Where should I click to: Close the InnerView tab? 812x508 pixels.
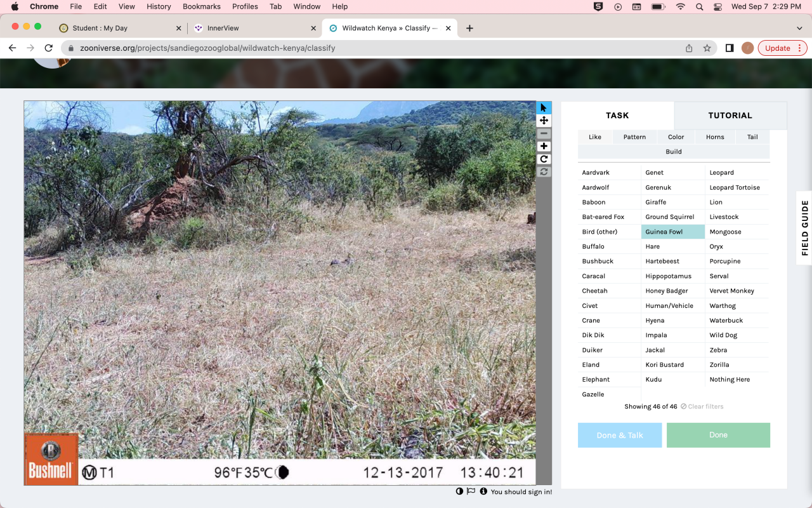click(x=313, y=28)
